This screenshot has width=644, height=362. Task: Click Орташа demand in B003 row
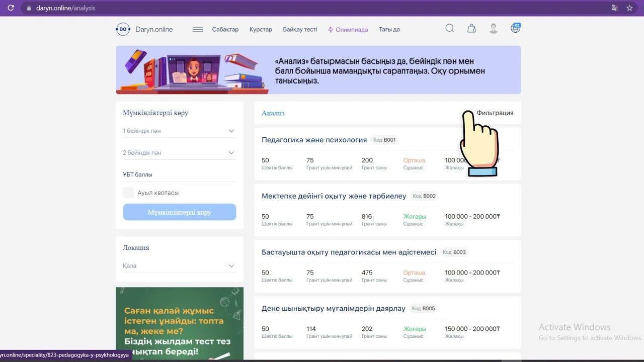(414, 273)
